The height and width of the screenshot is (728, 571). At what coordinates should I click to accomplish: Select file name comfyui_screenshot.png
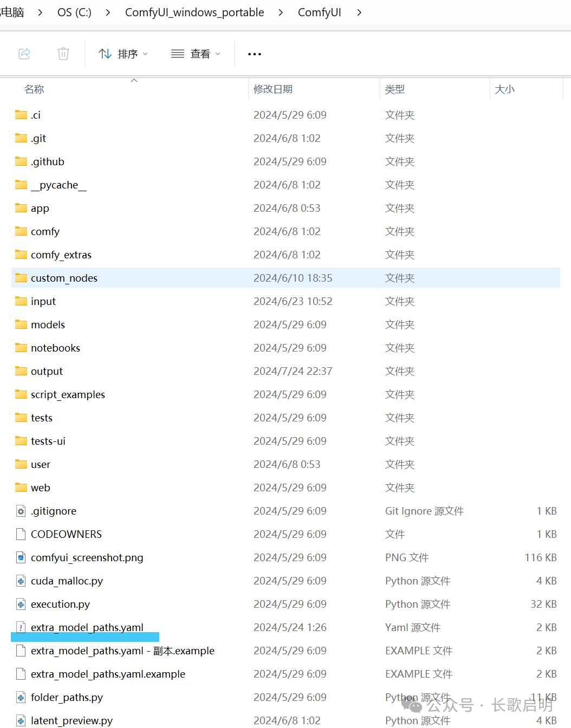(87, 557)
